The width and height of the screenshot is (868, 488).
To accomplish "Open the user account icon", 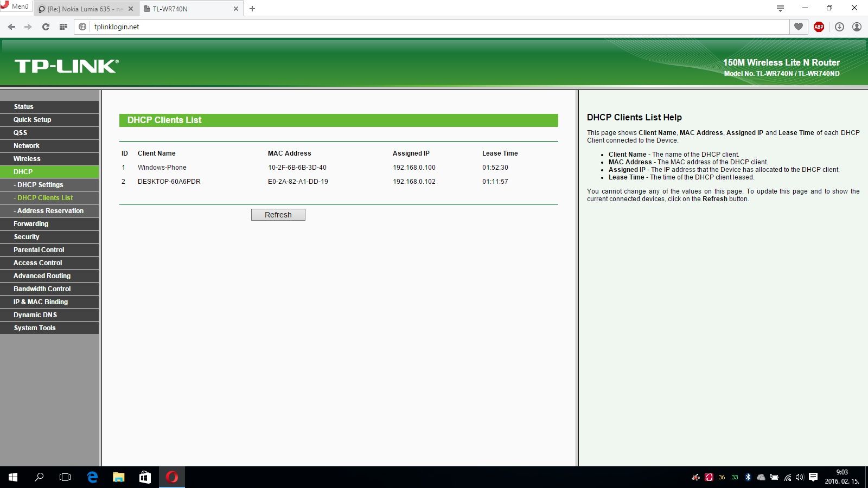I will (857, 27).
